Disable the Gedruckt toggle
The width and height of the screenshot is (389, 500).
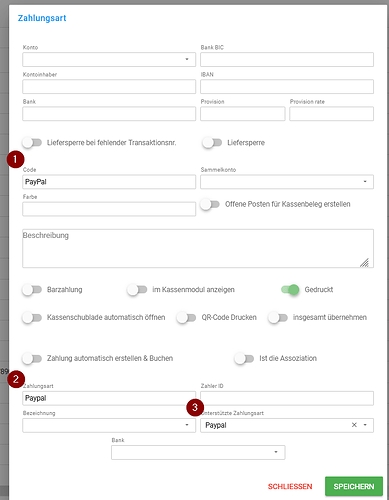coord(290,290)
